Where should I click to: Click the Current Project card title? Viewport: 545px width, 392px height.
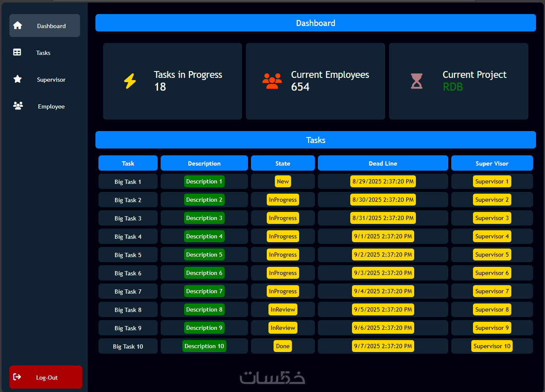pyautogui.click(x=475, y=75)
